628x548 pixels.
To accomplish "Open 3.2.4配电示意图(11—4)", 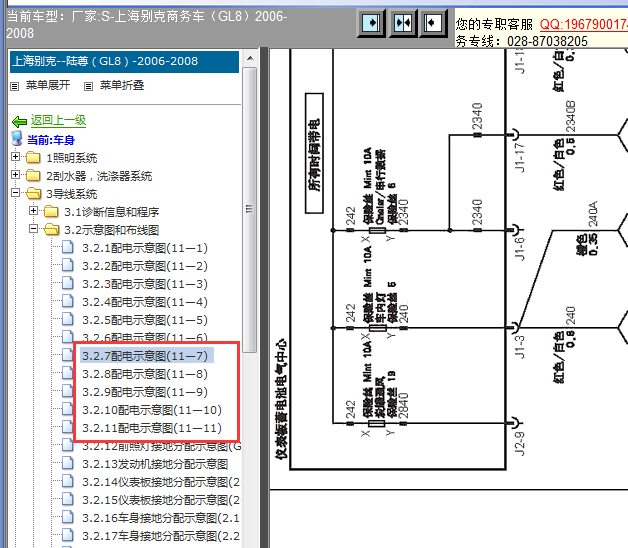I will click(145, 302).
